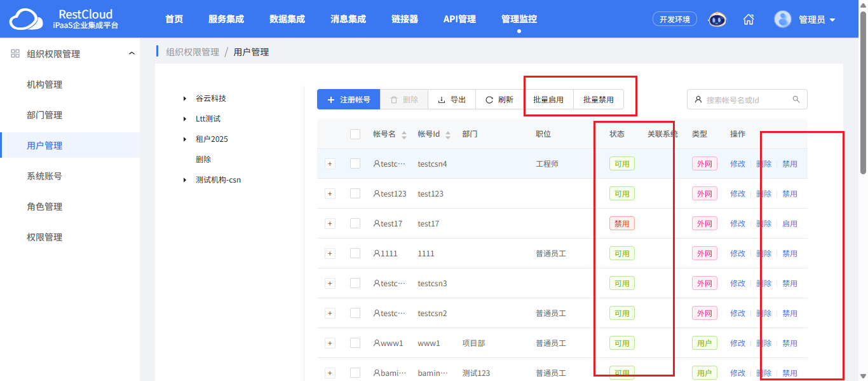Tick the checkbox for test17 row

(355, 223)
